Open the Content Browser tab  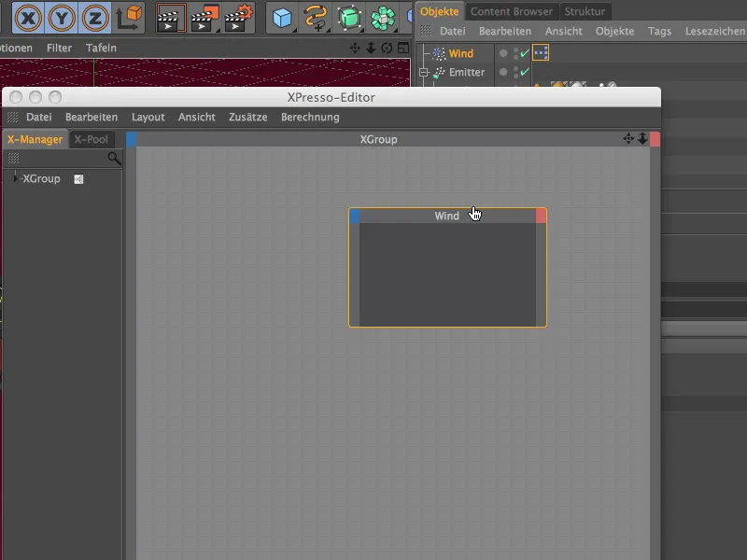click(512, 11)
